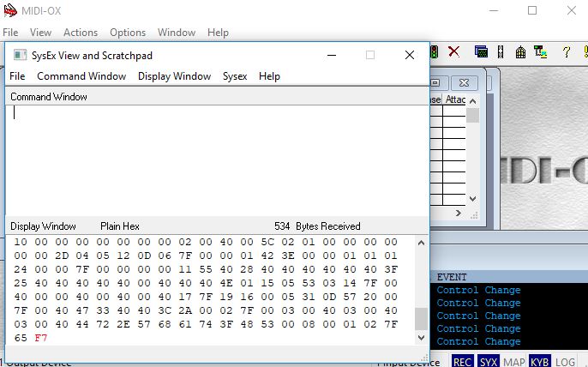Open the MIDI-OX Options menu

128,33
